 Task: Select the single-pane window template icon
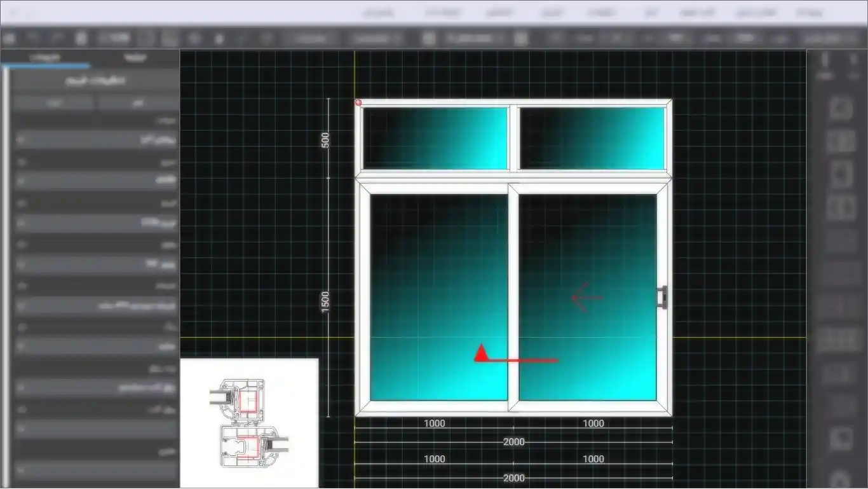(841, 108)
